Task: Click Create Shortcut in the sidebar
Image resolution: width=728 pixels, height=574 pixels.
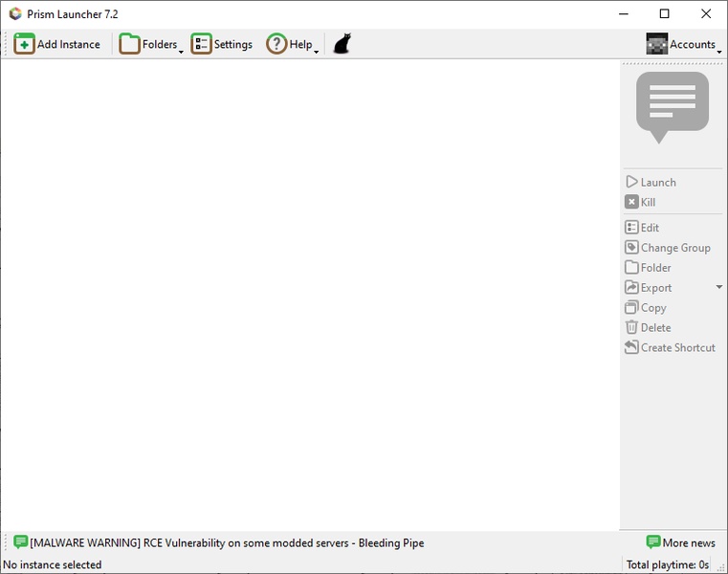Action: click(670, 347)
